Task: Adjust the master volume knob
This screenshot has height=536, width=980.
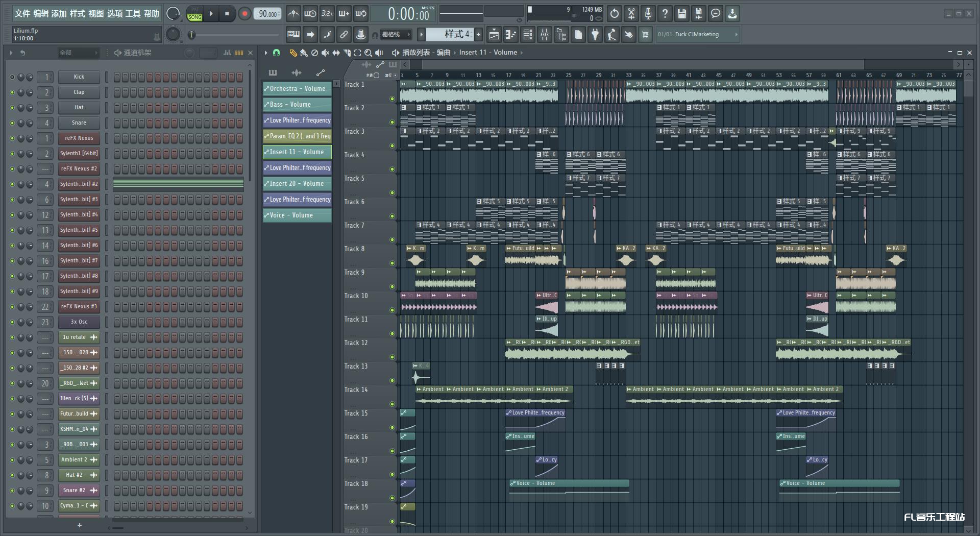Action: click(173, 14)
